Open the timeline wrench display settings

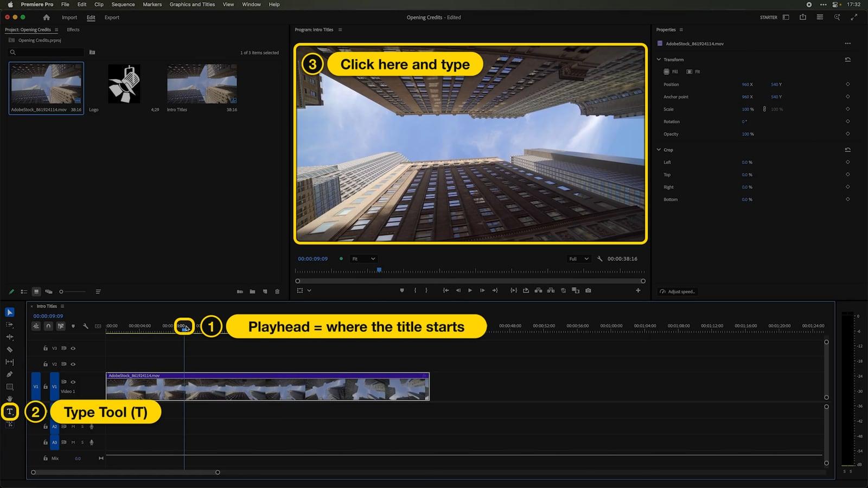click(86, 326)
